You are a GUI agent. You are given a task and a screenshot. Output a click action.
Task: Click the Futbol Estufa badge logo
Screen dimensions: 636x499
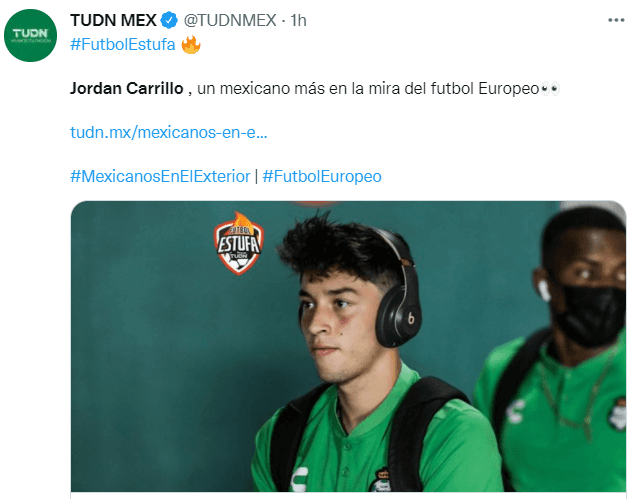coord(238,243)
